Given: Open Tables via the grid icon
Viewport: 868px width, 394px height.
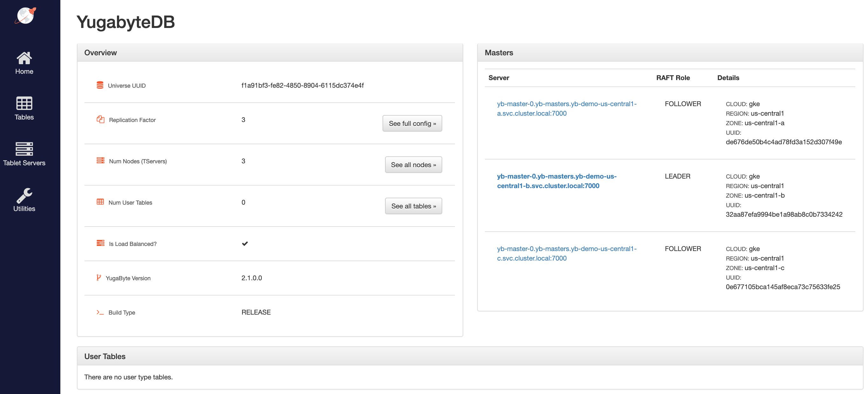Looking at the screenshot, I should click(x=24, y=103).
